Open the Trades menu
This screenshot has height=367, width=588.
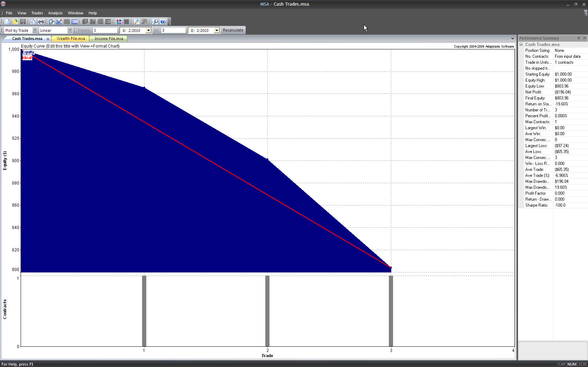(x=37, y=13)
